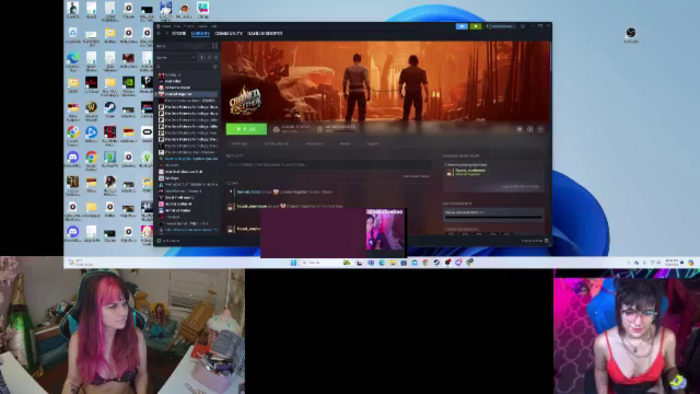Click the game info icon
Viewport: 700px width, 394px height.
tap(530, 129)
